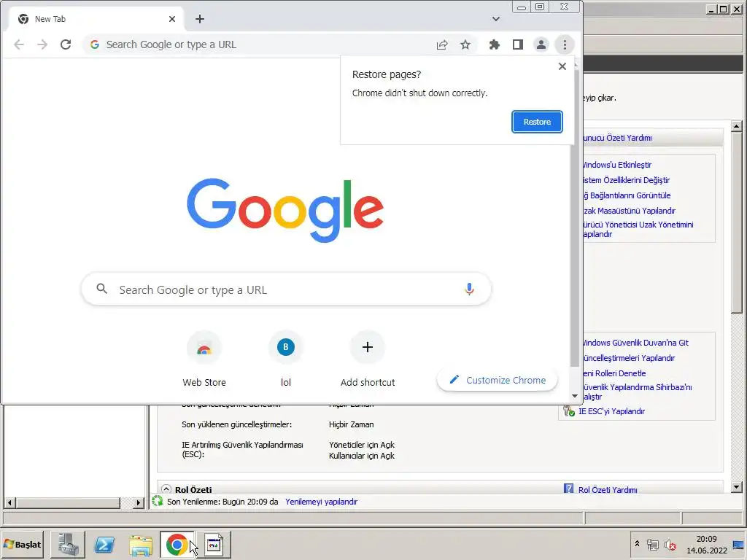Open Customize Chrome
This screenshot has width=747, height=560.
coord(498,380)
